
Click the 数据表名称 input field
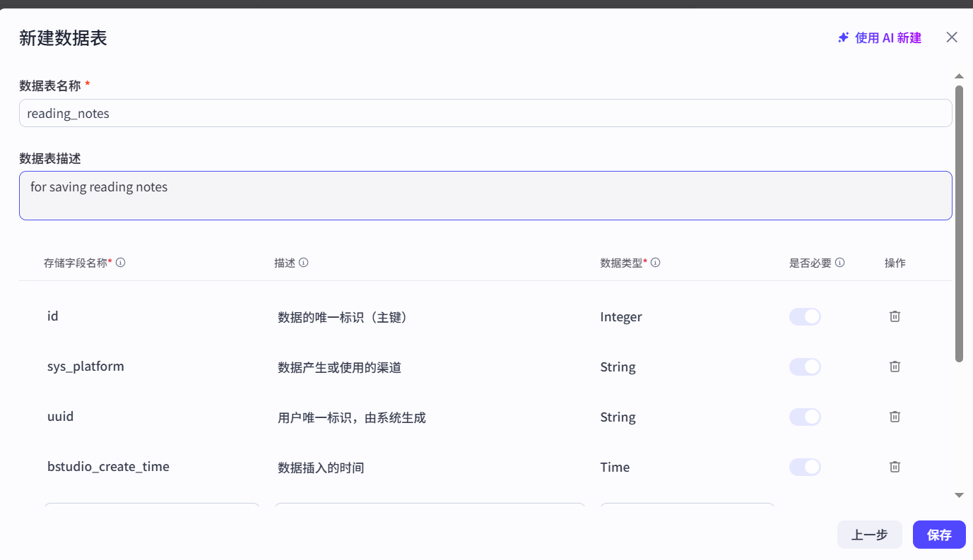point(485,113)
